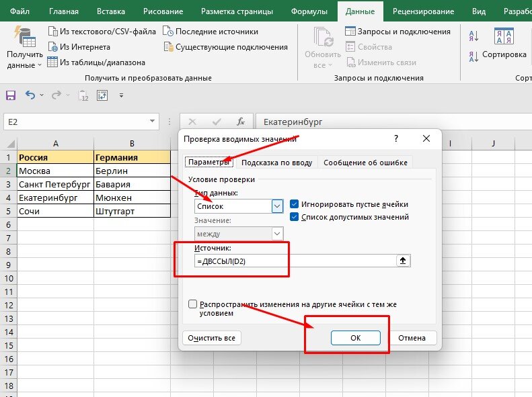Switch to the Вставка ribbon tab
The image size is (532, 397).
pyautogui.click(x=110, y=11)
